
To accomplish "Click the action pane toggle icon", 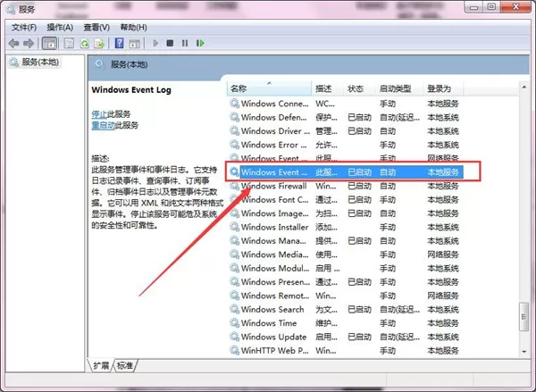I will pos(135,44).
